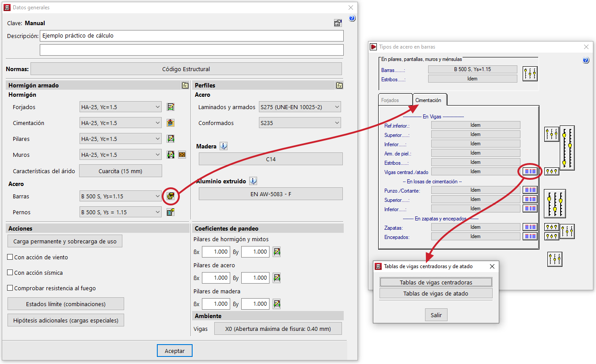This screenshot has height=364, width=596.
Task: Select the Cimentación tab
Action: coord(428,100)
